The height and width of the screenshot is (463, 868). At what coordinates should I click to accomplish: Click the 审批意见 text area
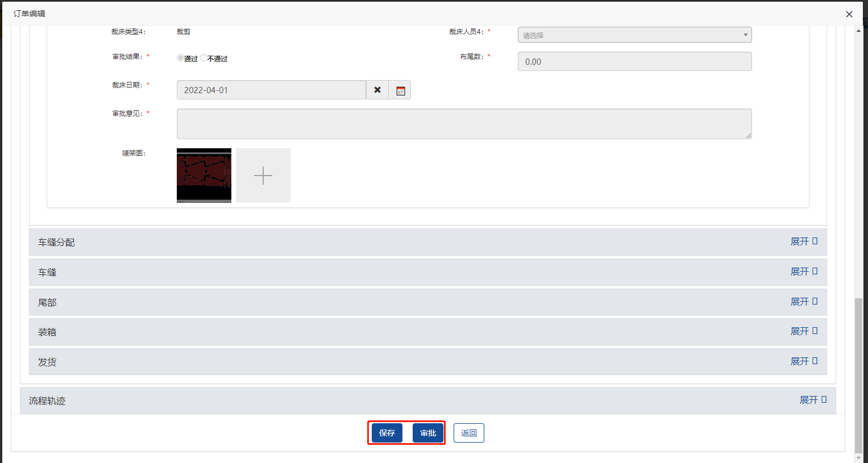pyautogui.click(x=464, y=124)
